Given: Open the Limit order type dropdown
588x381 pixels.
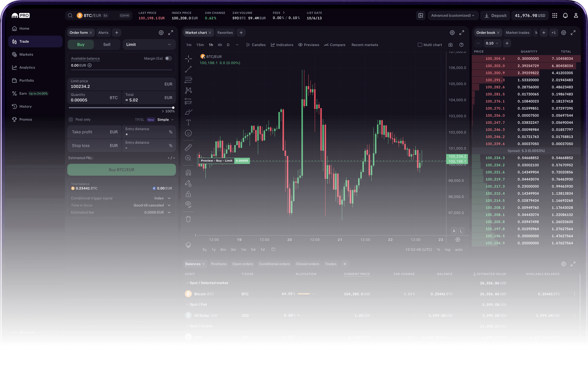Looking at the screenshot, I should (x=149, y=44).
